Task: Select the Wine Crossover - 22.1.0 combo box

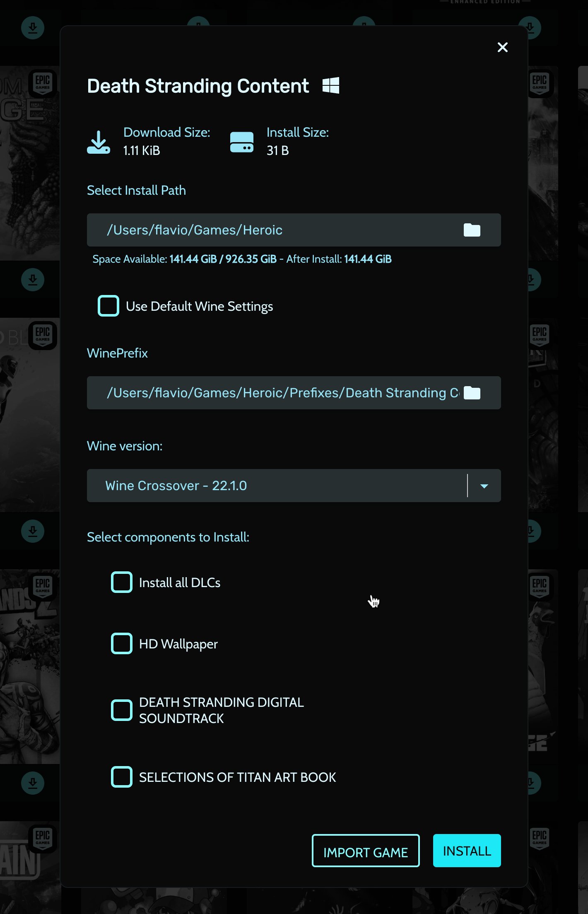Action: (x=294, y=486)
